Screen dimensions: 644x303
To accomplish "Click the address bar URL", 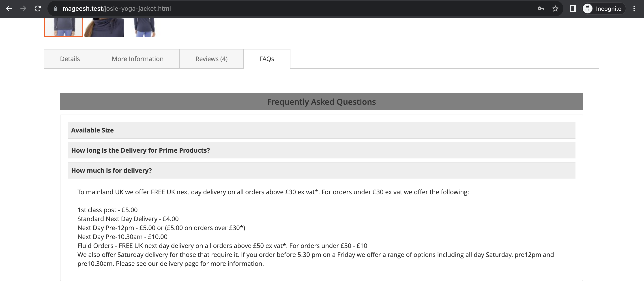I will click(x=116, y=9).
